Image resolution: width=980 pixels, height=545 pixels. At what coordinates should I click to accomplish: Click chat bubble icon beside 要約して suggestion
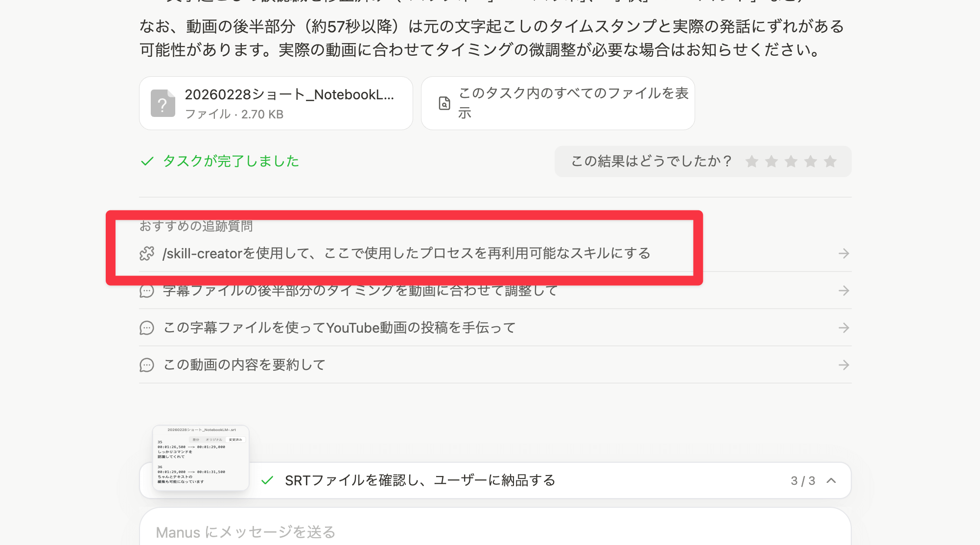[147, 365]
